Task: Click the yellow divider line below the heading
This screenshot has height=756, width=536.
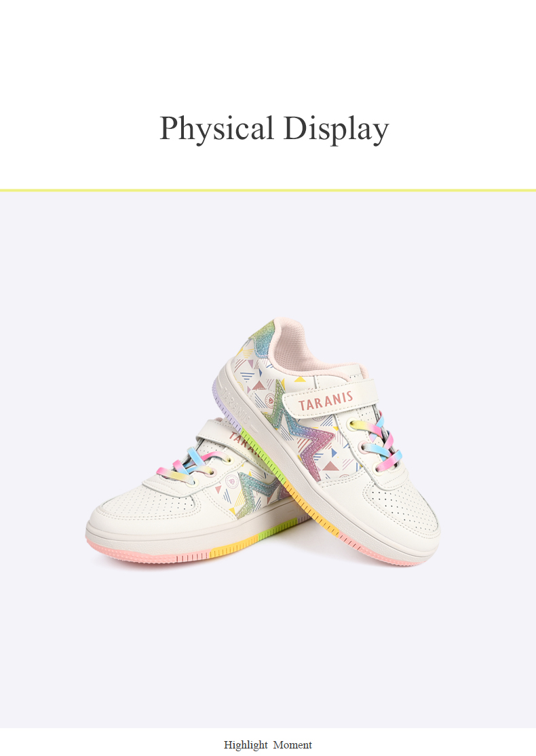Action: (268, 191)
